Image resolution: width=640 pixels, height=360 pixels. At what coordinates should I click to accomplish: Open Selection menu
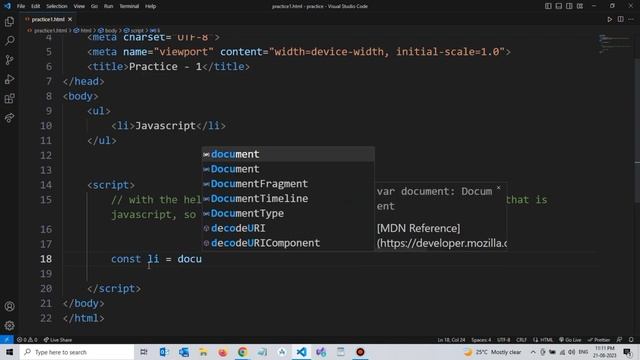(57, 6)
